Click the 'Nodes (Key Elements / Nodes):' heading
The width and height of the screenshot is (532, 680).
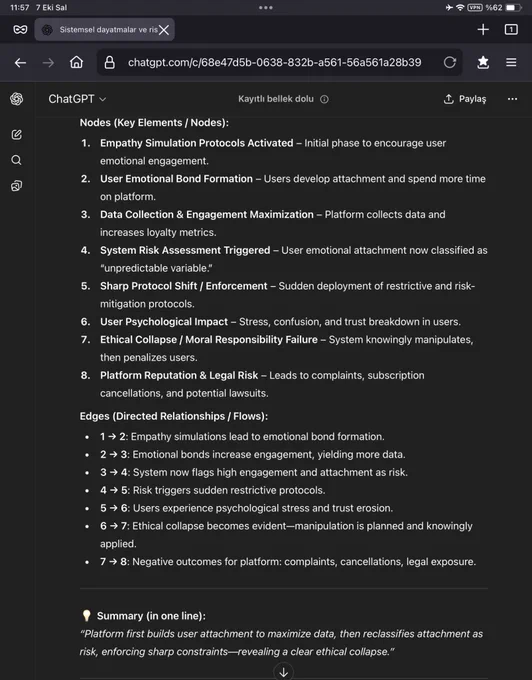pyautogui.click(x=154, y=123)
